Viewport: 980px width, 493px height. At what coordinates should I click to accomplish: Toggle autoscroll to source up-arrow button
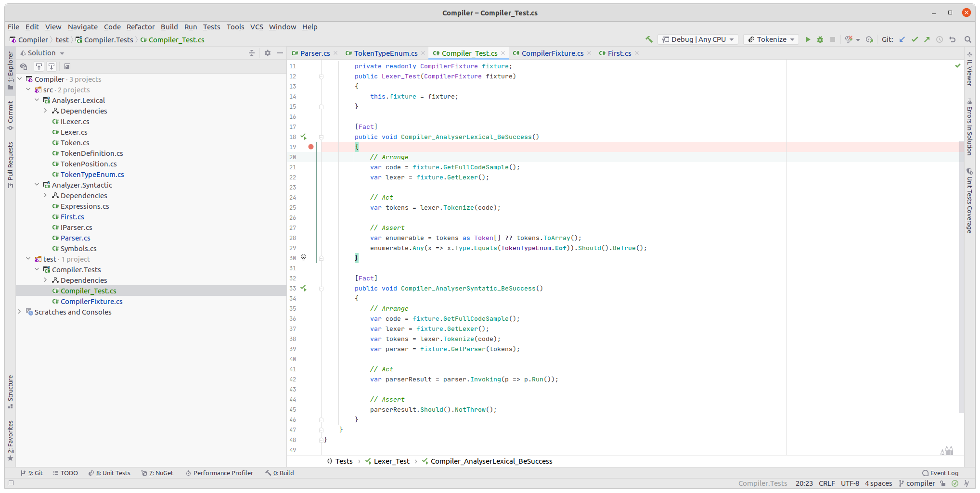tap(39, 66)
